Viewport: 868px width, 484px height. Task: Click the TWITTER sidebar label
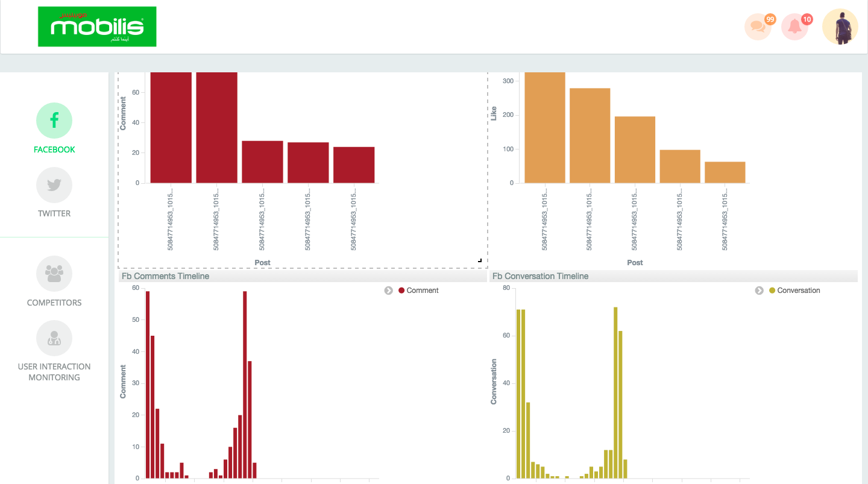(54, 213)
